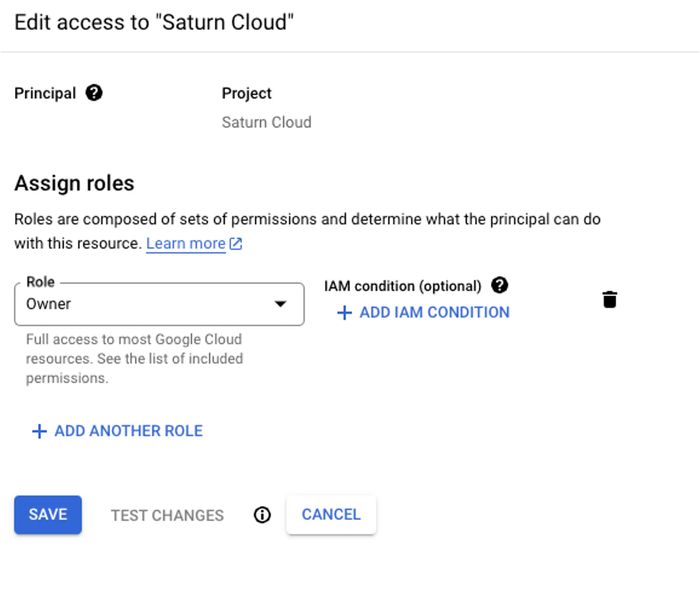Cancel editing Saturn Cloud access

click(330, 513)
